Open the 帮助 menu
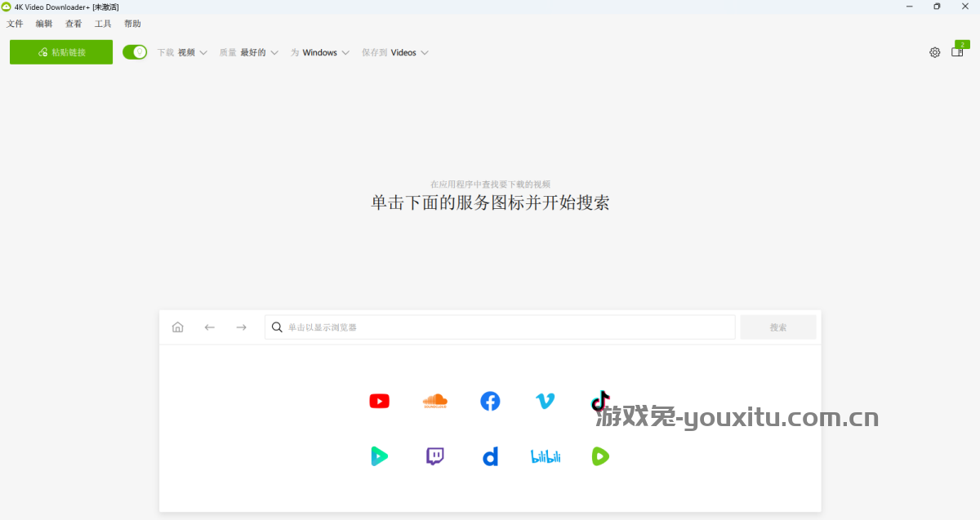Image resolution: width=980 pixels, height=520 pixels. click(x=132, y=24)
